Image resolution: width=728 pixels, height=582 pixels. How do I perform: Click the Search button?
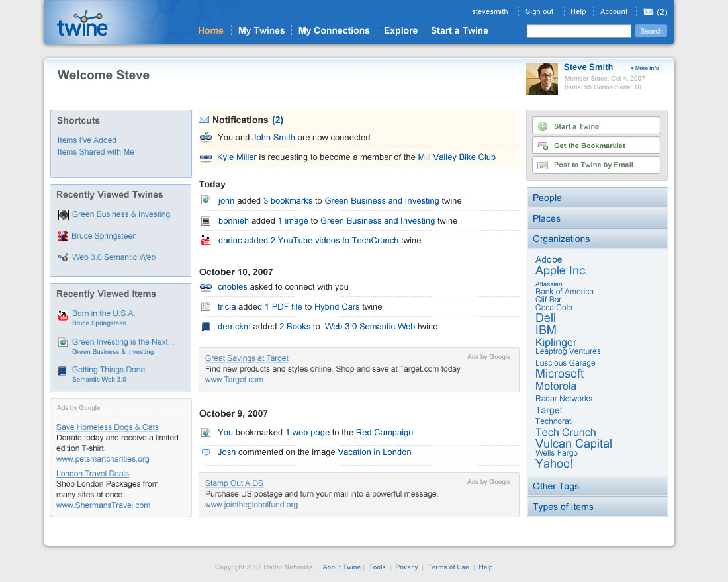pos(651,31)
